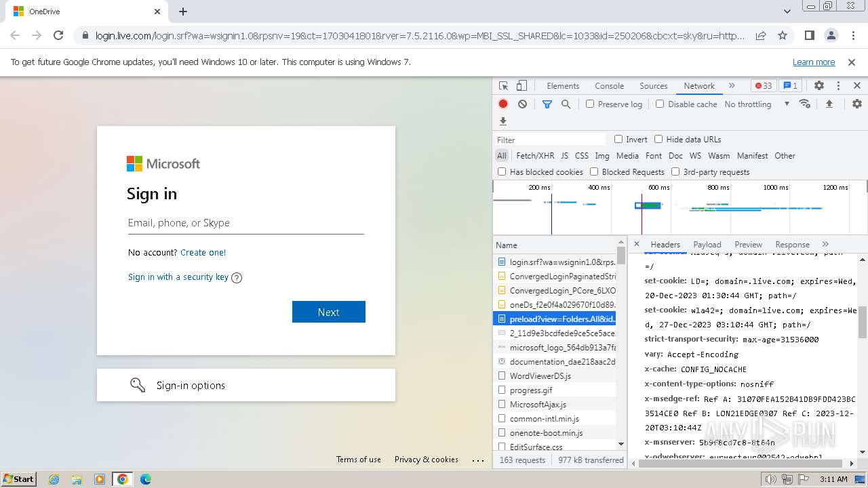The width and height of the screenshot is (868, 488).
Task: Reload the page
Action: [x=58, y=35]
